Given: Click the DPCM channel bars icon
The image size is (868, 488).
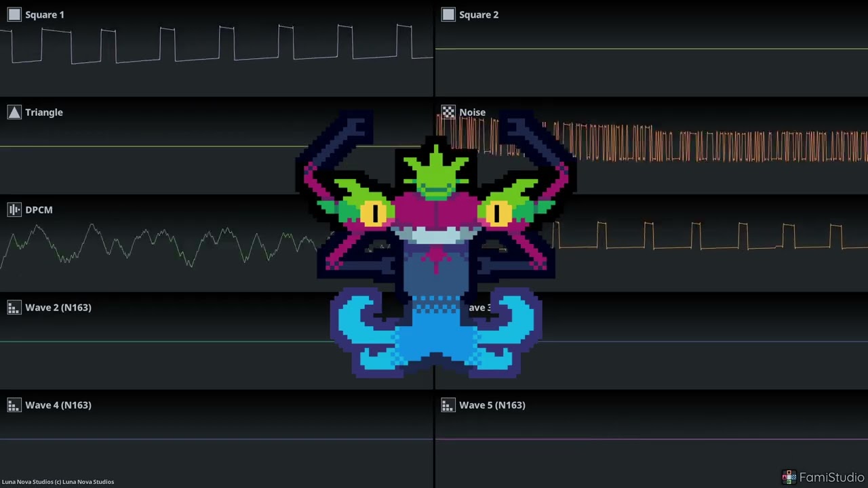Looking at the screenshot, I should tap(14, 210).
